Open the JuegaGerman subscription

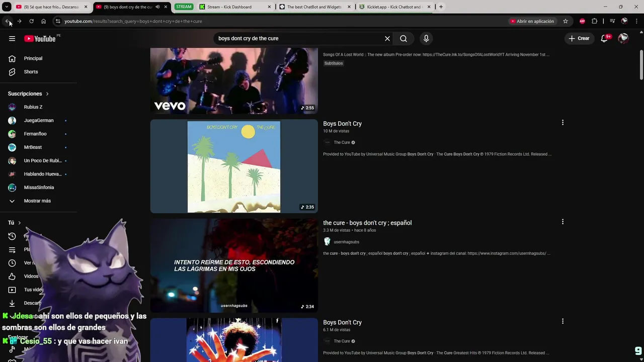[39, 121]
